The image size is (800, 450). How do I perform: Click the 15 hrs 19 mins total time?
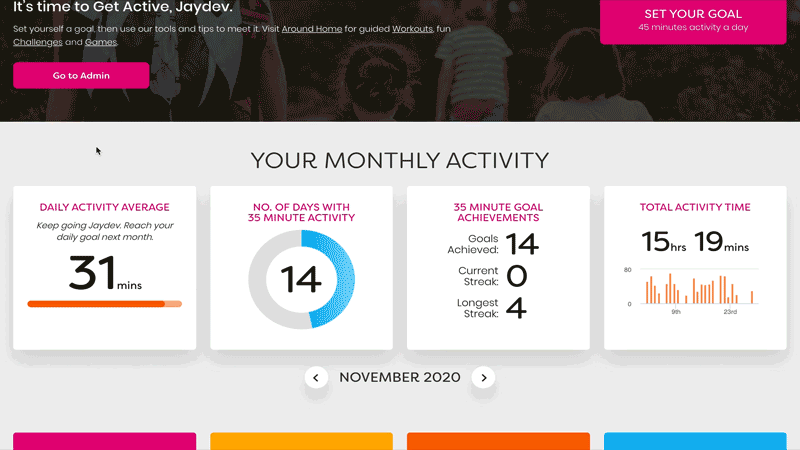pyautogui.click(x=695, y=242)
